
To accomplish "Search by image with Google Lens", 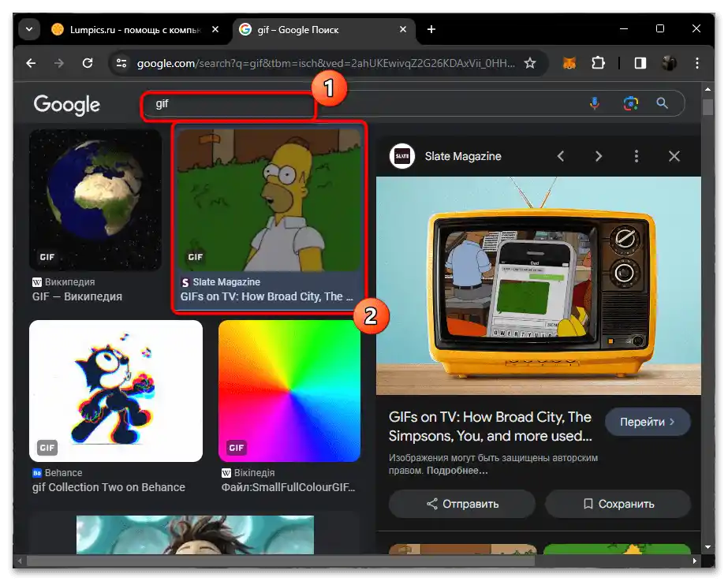I will 630,103.
